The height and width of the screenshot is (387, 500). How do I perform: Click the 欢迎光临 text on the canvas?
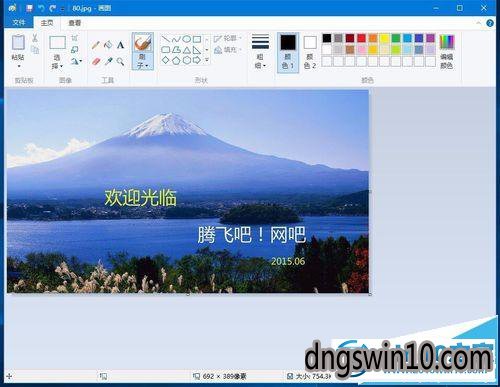coord(140,198)
